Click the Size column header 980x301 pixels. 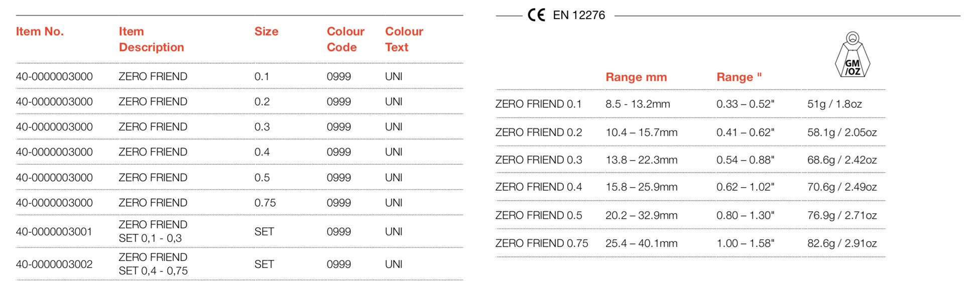click(266, 32)
